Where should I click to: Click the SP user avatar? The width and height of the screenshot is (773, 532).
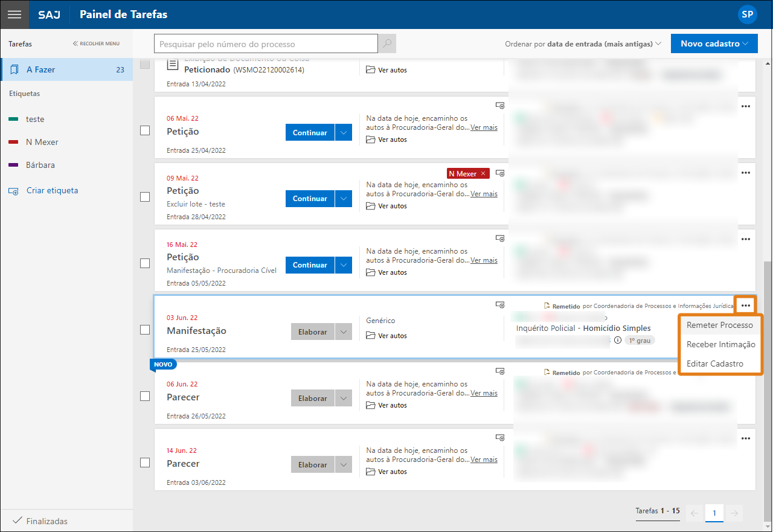[x=748, y=14]
